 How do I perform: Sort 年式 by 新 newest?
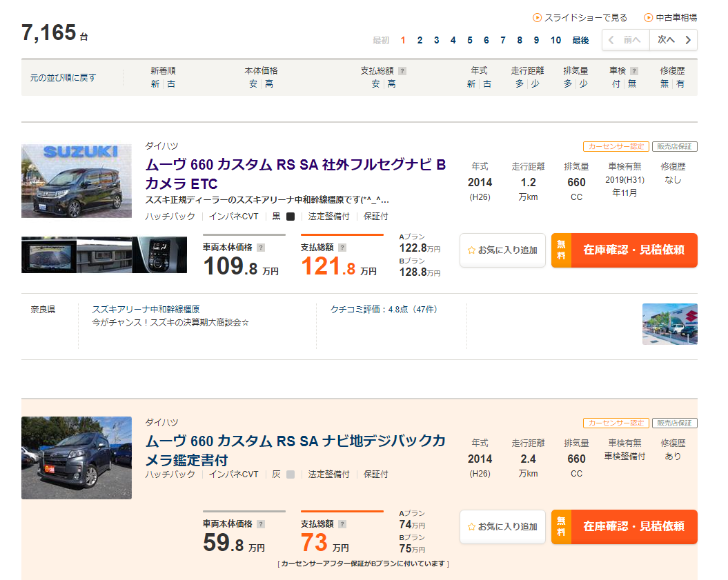click(471, 84)
